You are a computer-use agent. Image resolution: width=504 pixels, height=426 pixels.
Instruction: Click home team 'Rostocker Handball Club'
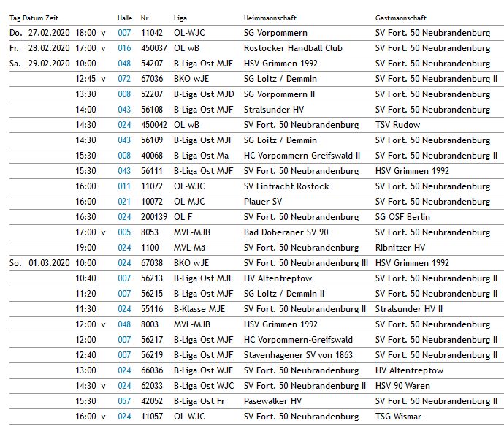(x=293, y=48)
